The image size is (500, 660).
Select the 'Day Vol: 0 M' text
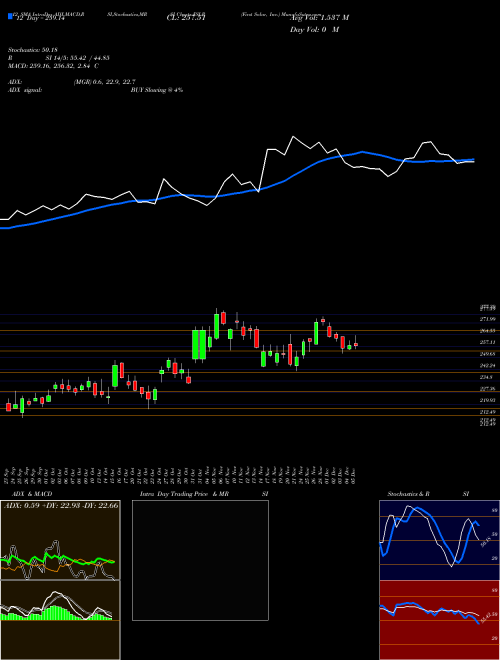(314, 30)
